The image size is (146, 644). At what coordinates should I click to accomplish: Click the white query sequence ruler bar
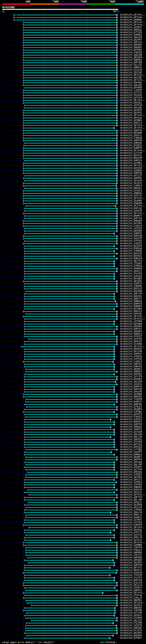(x=60, y=9)
